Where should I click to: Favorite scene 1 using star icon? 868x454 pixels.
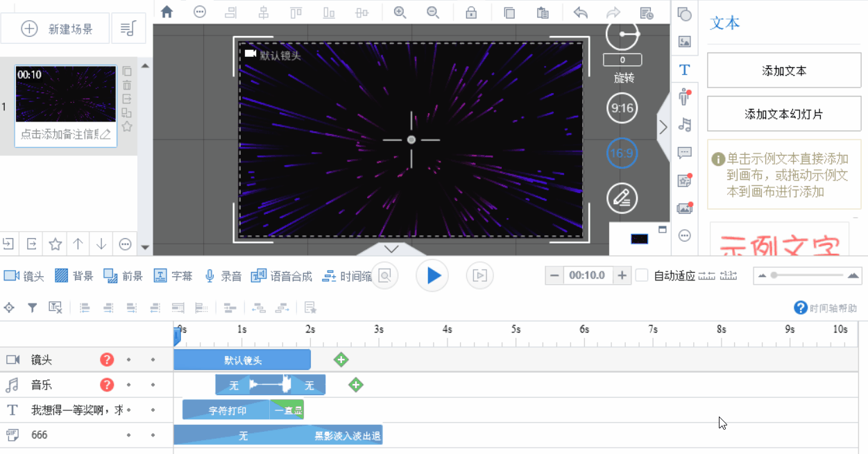[x=127, y=126]
